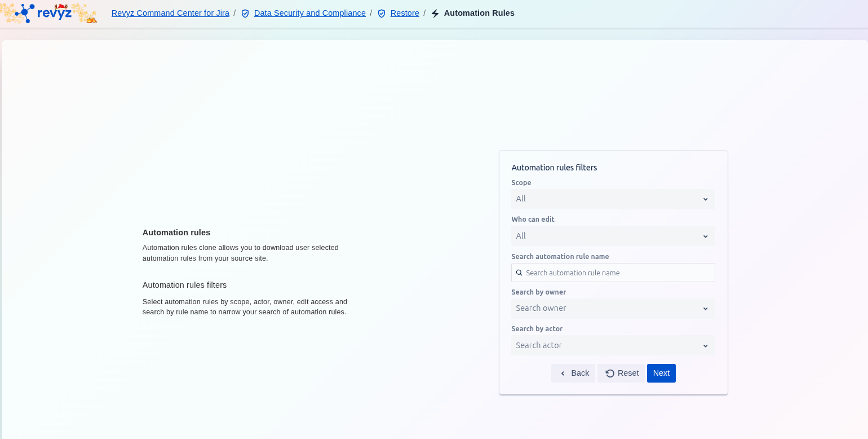Click magnifier icon in rule name search
The image size is (868, 439).
(519, 273)
